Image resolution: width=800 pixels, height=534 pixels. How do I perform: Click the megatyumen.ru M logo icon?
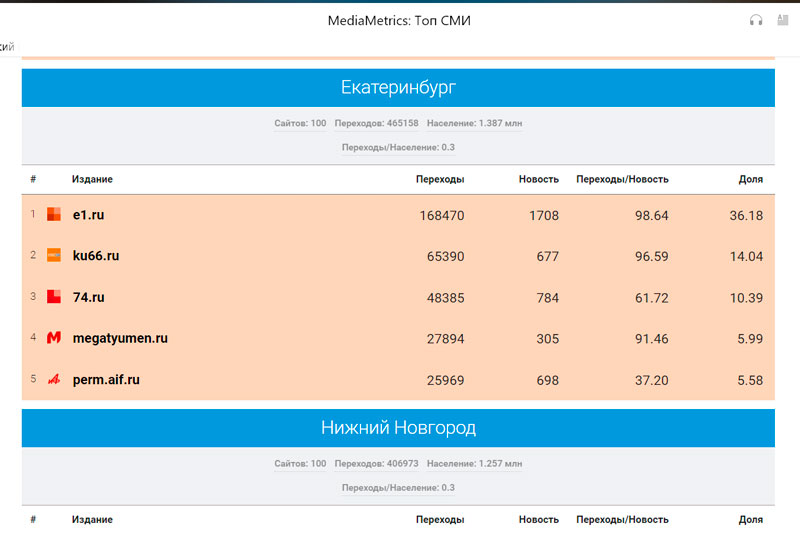(x=54, y=338)
